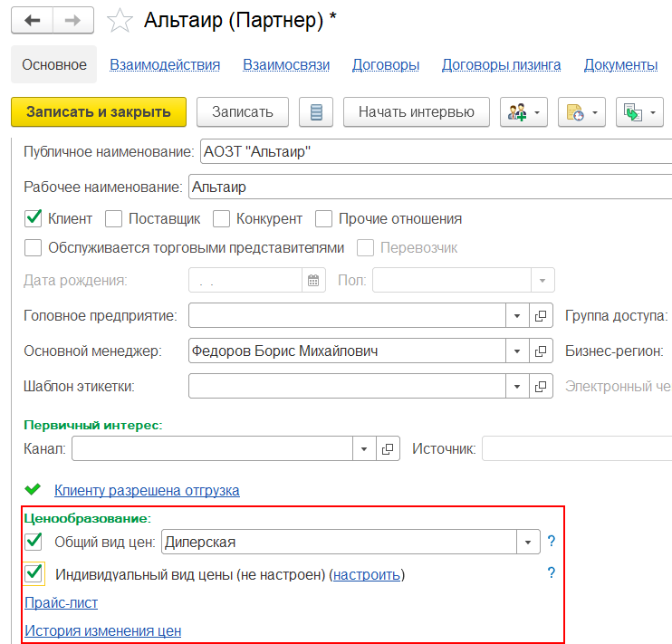
Task: Uncheck the Клиент checkbox
Action: tap(34, 218)
